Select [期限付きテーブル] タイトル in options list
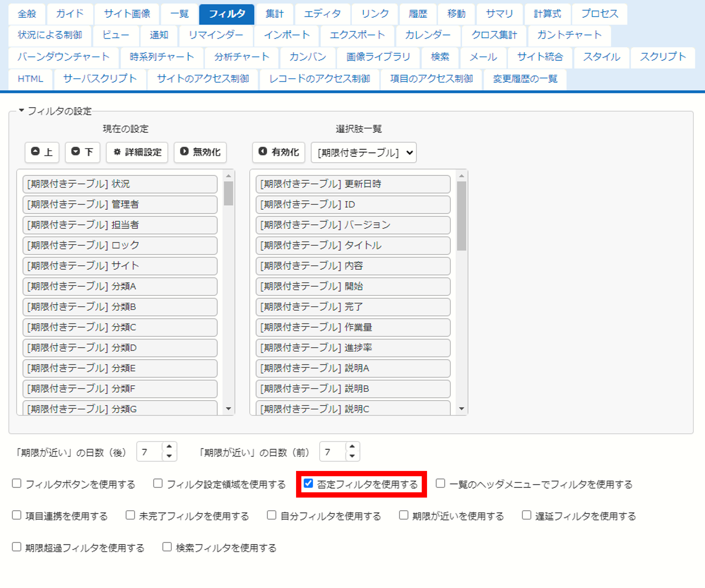 (x=353, y=246)
